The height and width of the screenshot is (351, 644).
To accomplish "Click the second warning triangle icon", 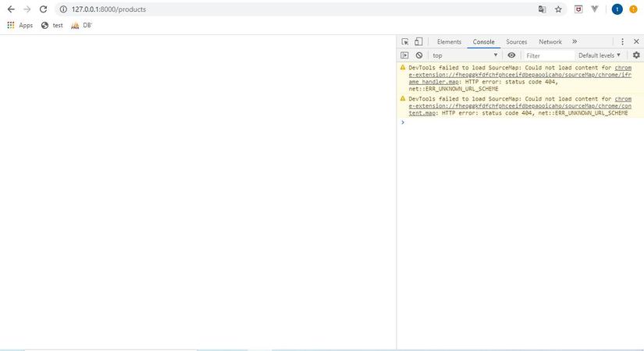I will (x=403, y=98).
